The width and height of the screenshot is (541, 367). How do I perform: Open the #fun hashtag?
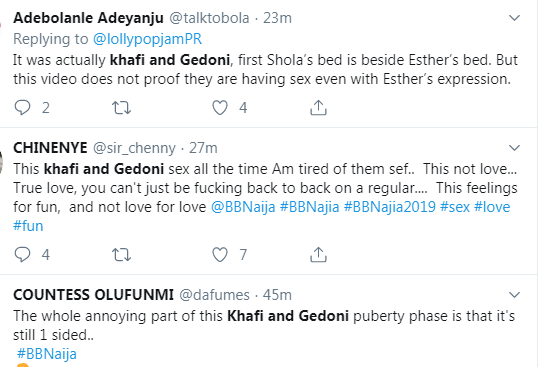coord(28,226)
